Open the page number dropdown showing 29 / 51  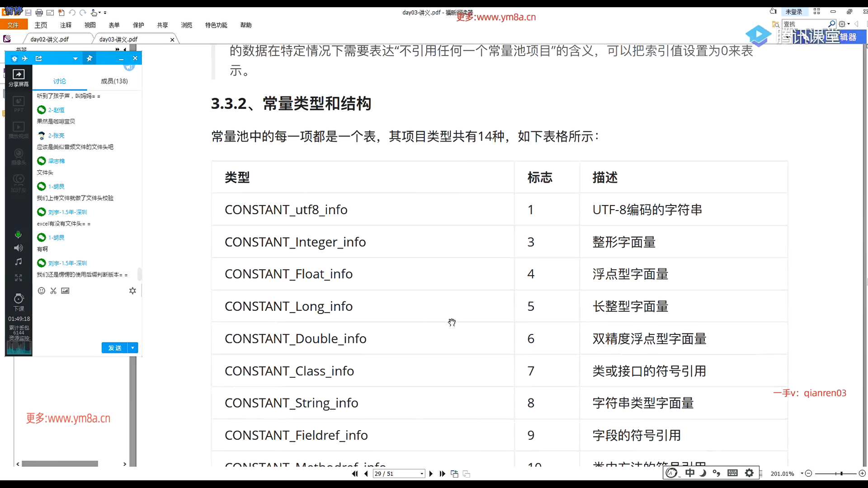(422, 474)
